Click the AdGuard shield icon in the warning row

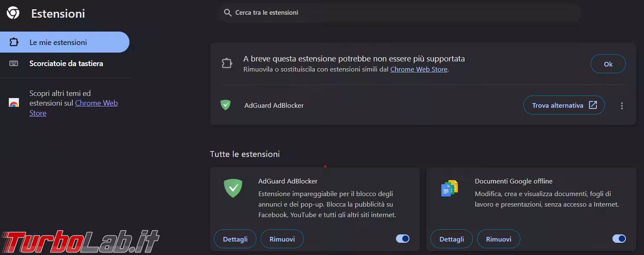tap(226, 105)
